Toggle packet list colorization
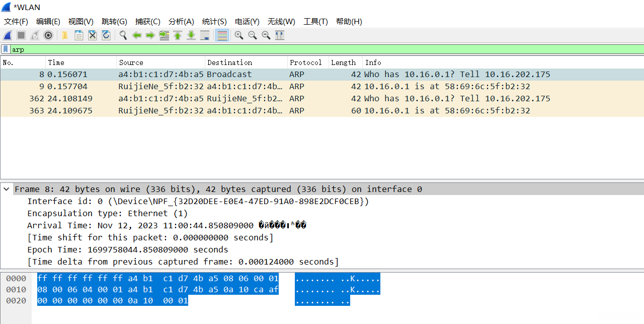The width and height of the screenshot is (644, 324). click(x=222, y=35)
